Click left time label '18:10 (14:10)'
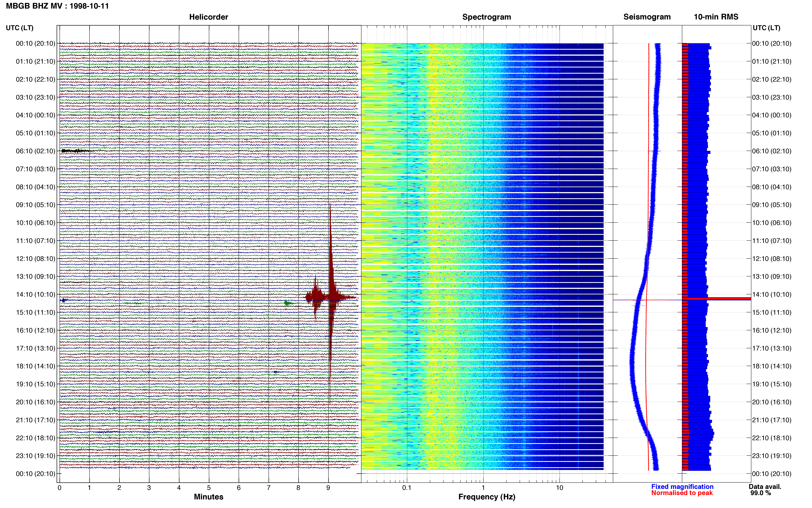This screenshot has width=812, height=508. coord(36,366)
